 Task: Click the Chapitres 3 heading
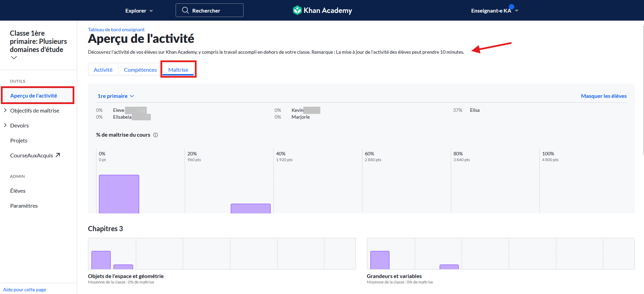tap(105, 229)
